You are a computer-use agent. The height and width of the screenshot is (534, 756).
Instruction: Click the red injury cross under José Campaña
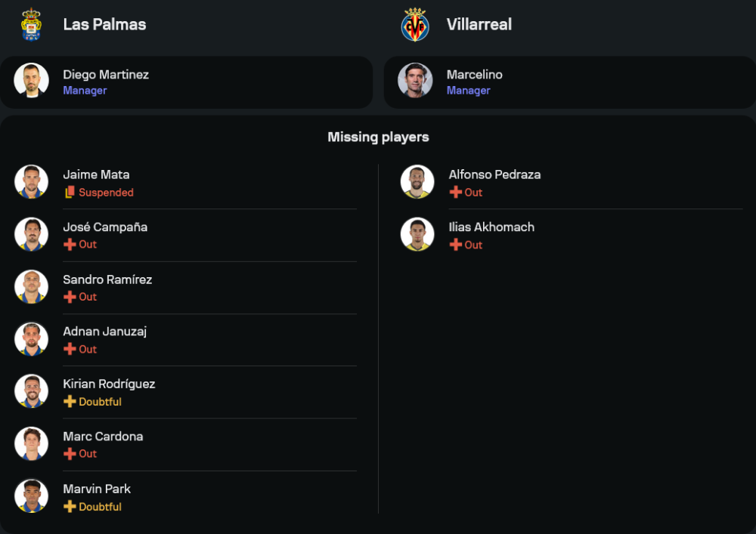(70, 245)
